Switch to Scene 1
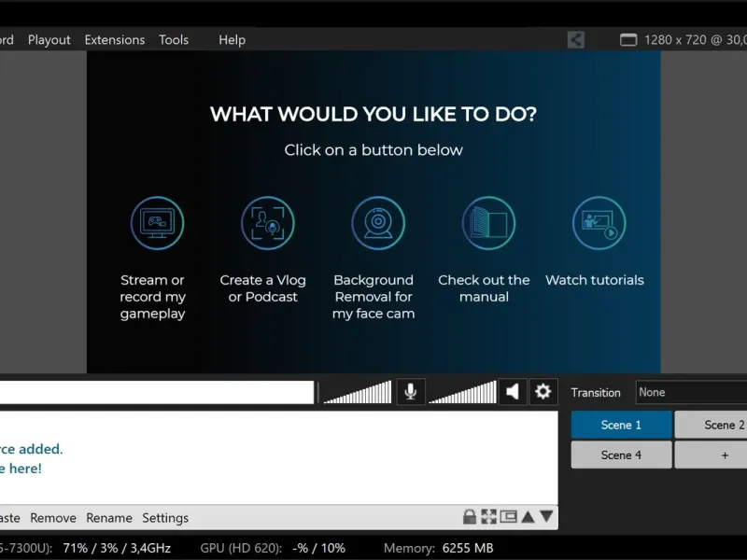Viewport: 747px width, 560px height. (x=621, y=425)
